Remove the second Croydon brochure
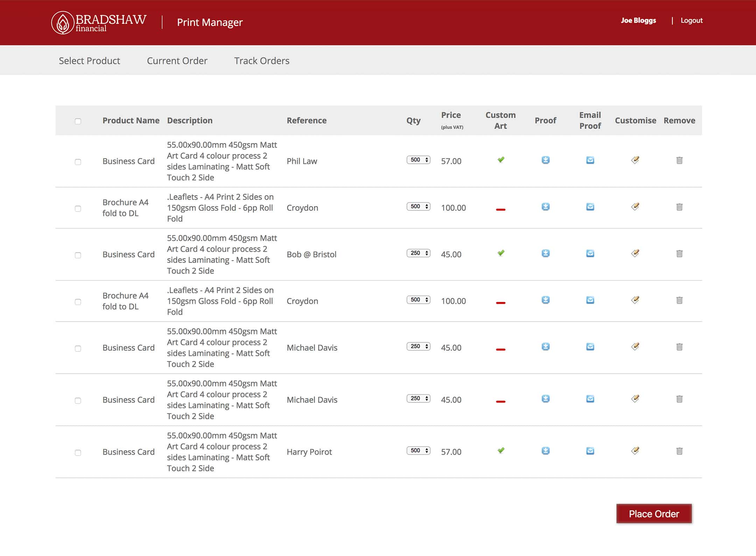Viewport: 756px width, 556px height. [679, 300]
